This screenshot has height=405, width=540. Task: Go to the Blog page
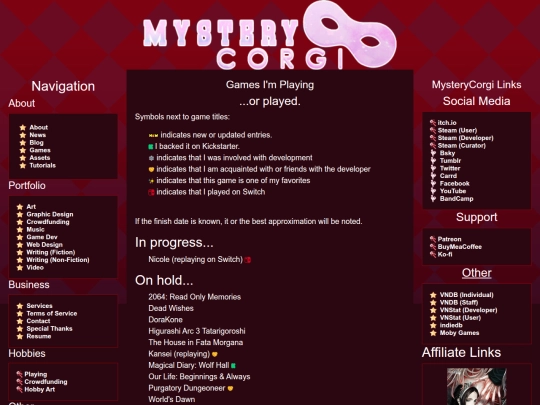coord(36,143)
